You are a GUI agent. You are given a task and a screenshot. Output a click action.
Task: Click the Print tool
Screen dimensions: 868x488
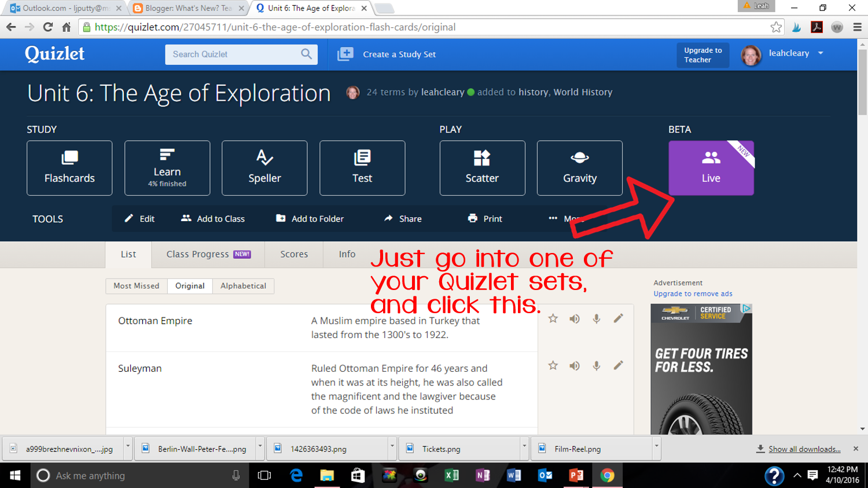[x=485, y=219]
